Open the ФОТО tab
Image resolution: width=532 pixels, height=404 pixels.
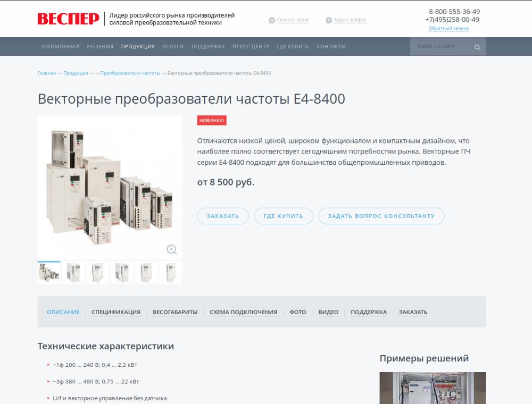coord(298,312)
